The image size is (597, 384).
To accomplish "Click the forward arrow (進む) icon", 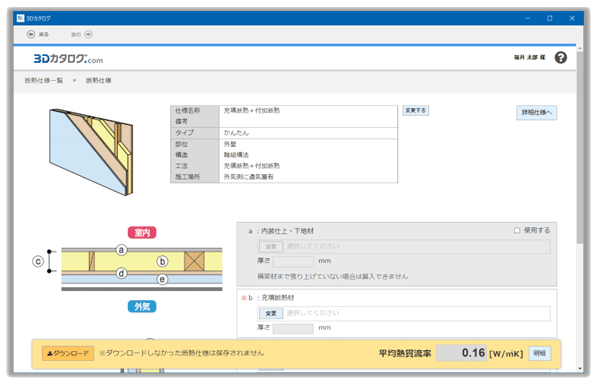I will pos(88,34).
